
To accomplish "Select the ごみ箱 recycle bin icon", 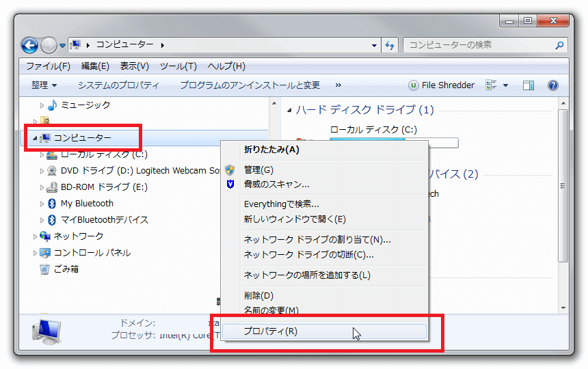I will [x=45, y=269].
